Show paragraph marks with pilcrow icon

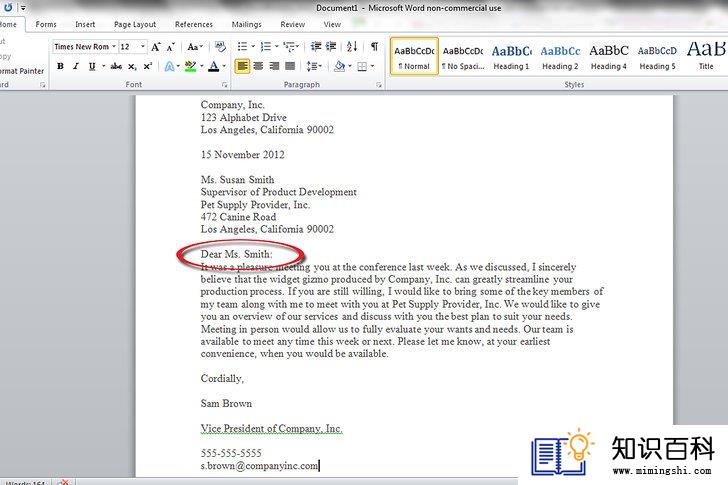[x=374, y=46]
